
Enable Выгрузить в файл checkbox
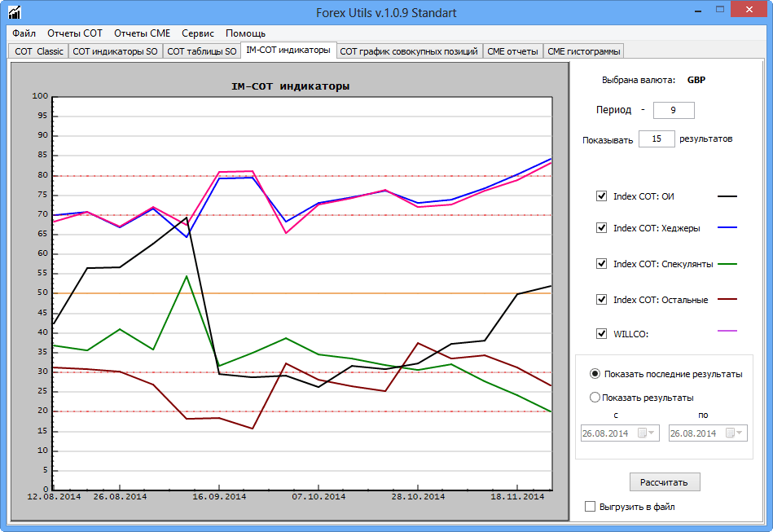591,507
